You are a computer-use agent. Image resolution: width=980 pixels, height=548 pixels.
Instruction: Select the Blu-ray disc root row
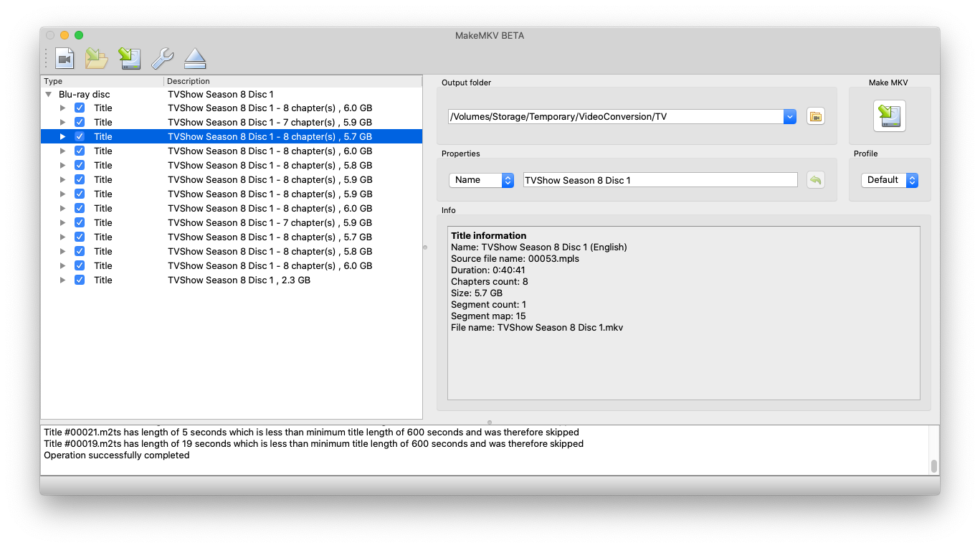click(x=232, y=94)
